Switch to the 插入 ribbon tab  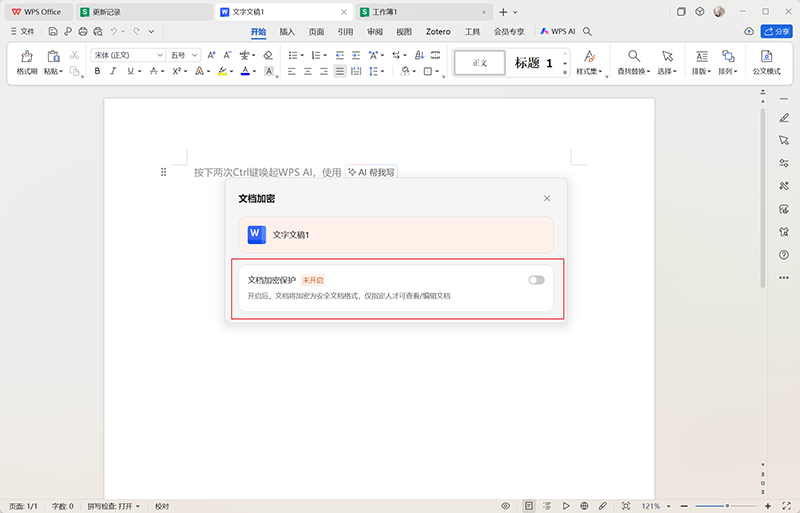287,32
